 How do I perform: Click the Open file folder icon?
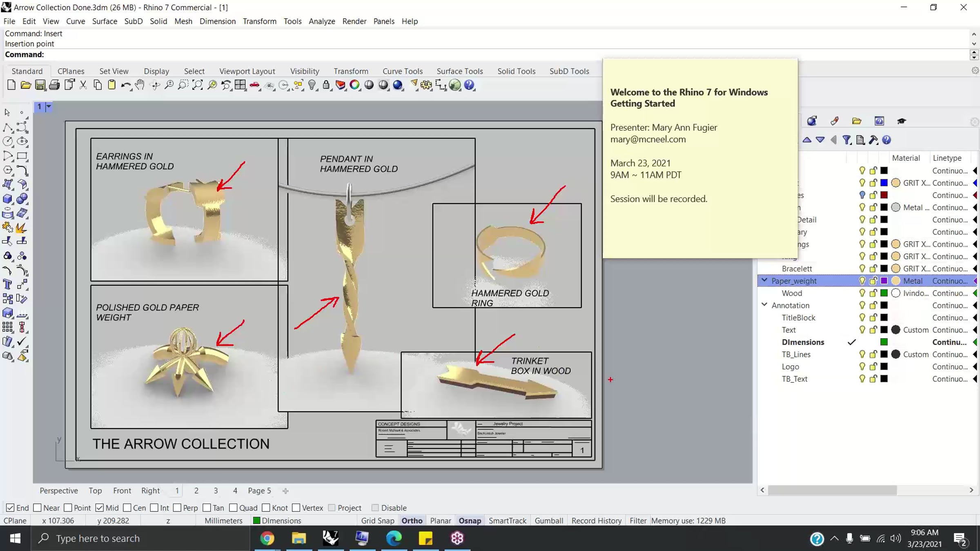26,85
